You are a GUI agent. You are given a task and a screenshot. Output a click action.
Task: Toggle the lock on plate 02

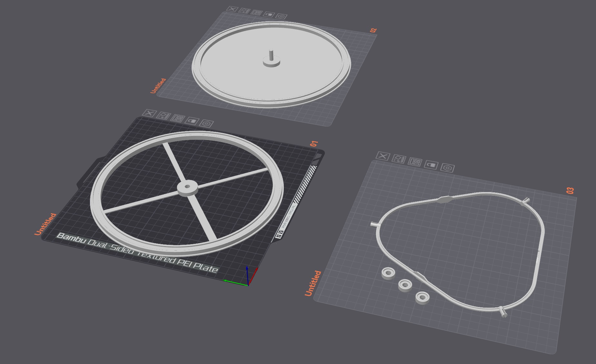(269, 15)
